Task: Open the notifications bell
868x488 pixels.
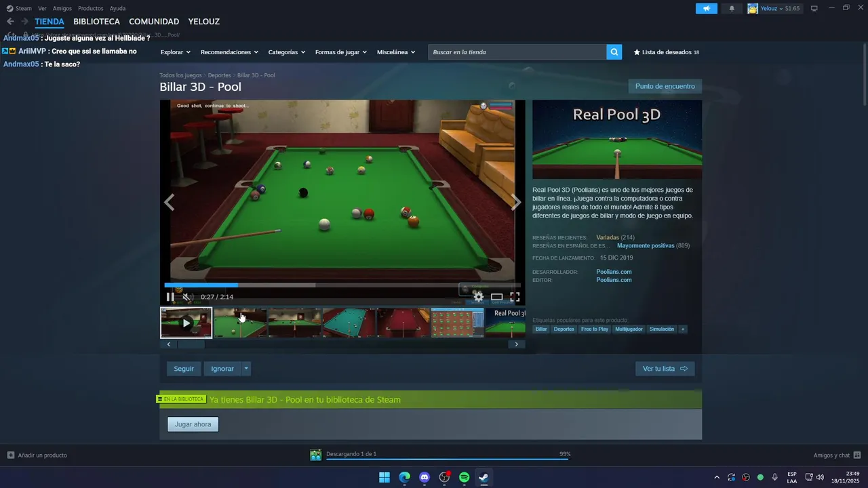Action: coord(732,8)
